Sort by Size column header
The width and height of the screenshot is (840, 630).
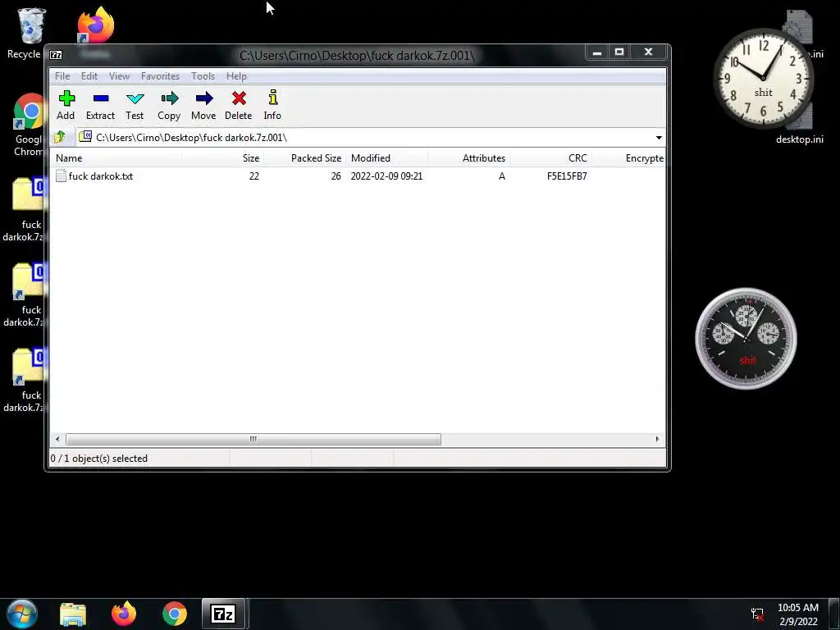point(222,158)
